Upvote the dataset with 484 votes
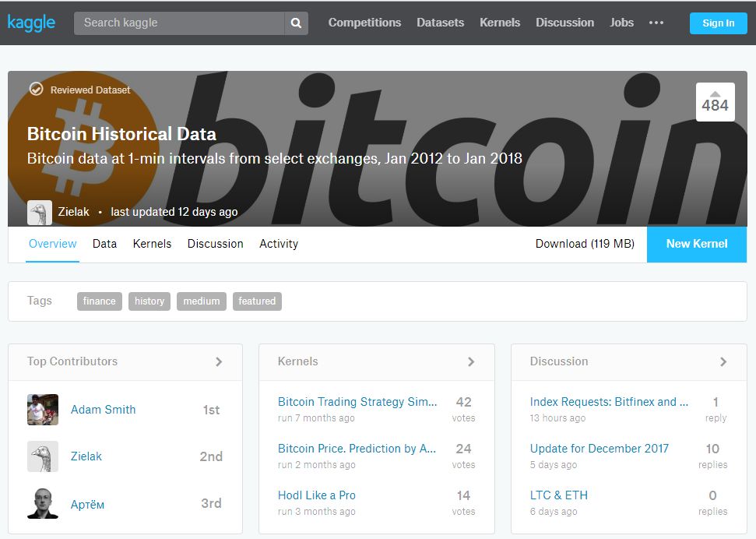The width and height of the screenshot is (756, 539). pos(715,102)
